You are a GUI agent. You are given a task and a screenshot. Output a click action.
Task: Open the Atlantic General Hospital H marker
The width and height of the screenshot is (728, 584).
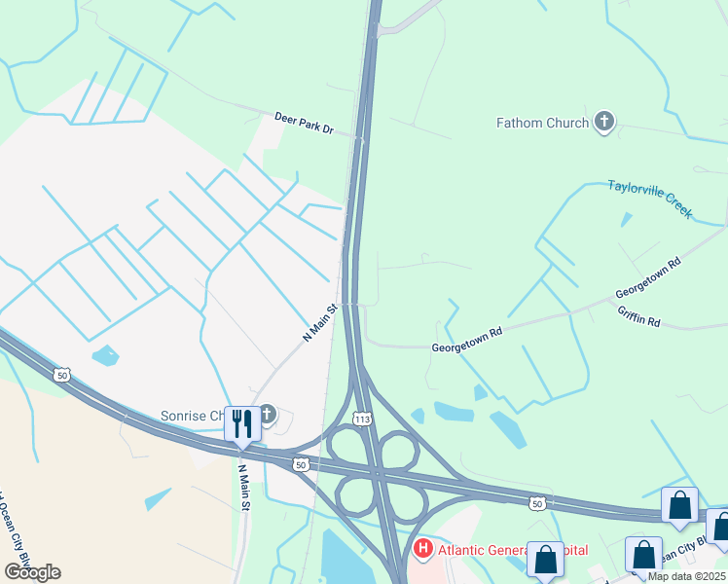(x=423, y=549)
